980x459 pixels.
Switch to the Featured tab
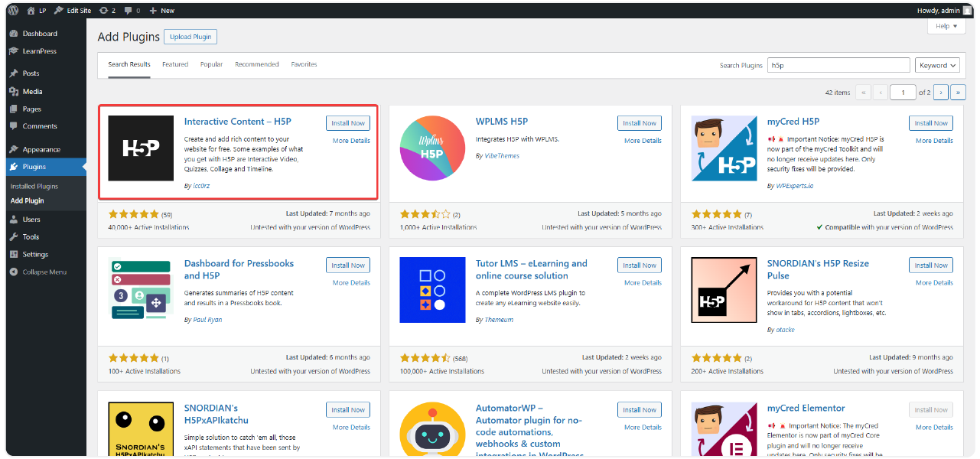(175, 64)
